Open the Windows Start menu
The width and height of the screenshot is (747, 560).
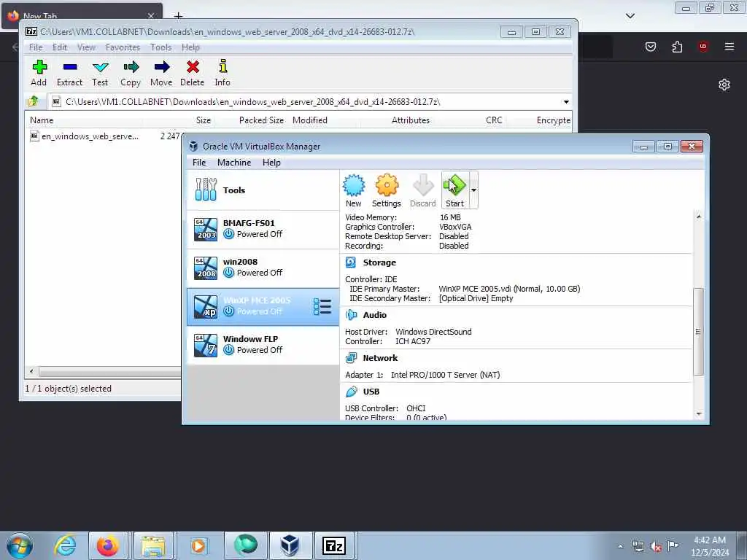[20, 545]
